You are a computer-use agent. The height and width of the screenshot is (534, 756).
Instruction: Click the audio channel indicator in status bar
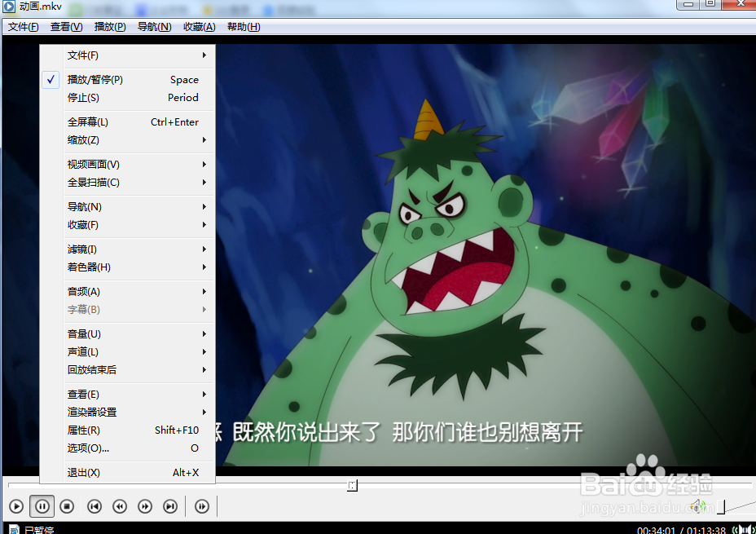pyautogui.click(x=744, y=530)
